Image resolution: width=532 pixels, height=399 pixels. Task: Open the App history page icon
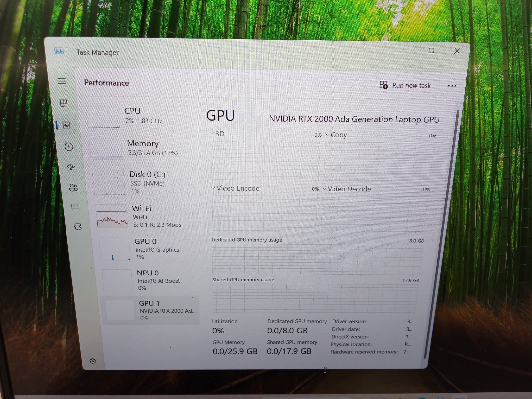[x=68, y=147]
